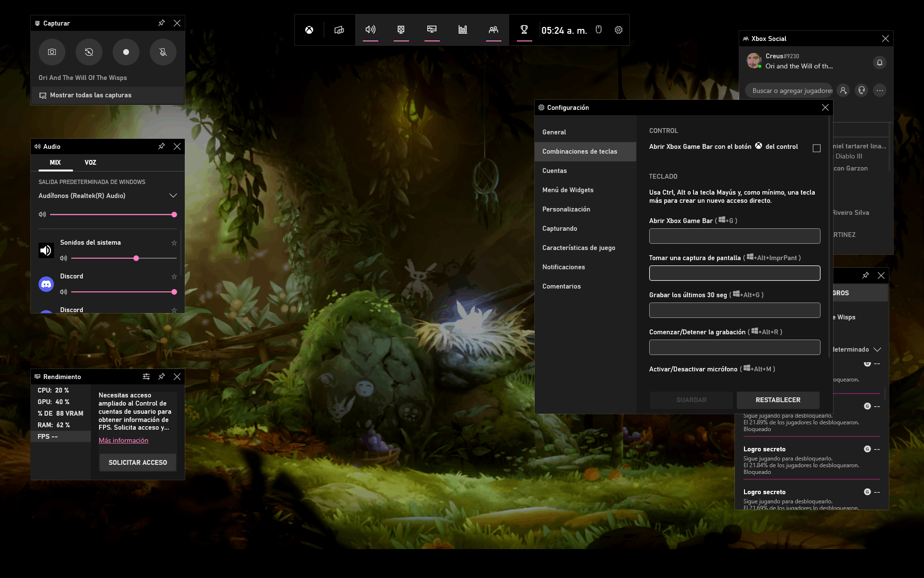Open Características de juego settings section
Viewport: 924px width, 578px height.
click(x=585, y=248)
